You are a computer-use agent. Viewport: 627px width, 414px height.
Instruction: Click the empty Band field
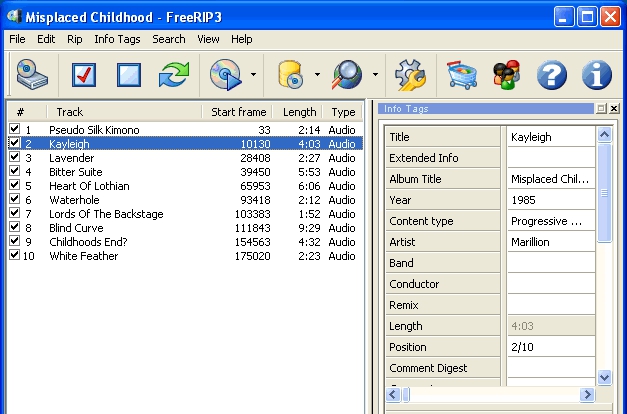coord(551,263)
